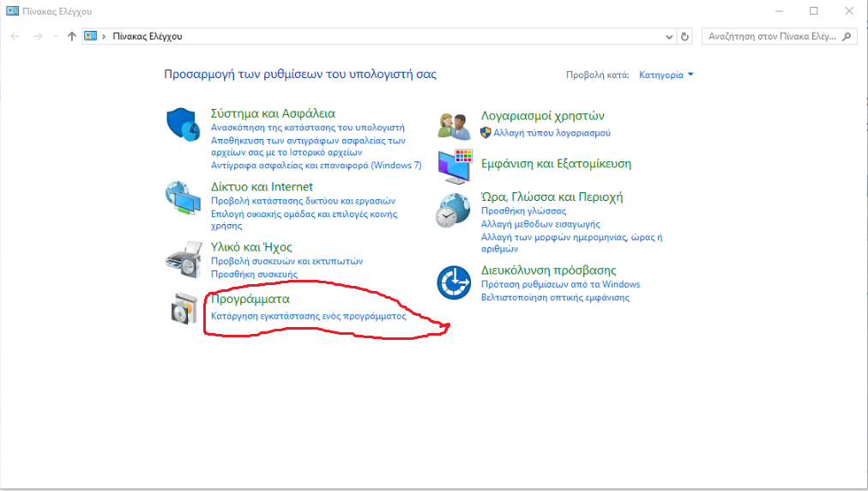Open the clock and globe region icon

(453, 210)
